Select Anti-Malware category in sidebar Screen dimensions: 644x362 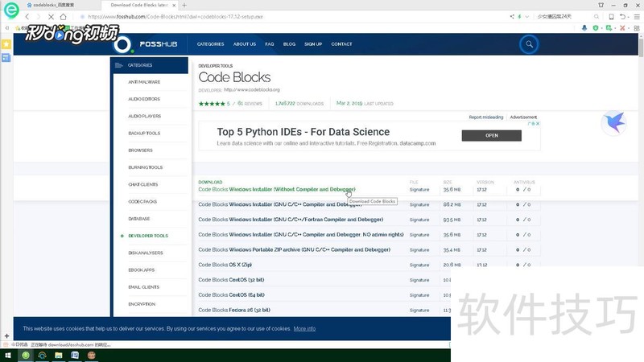point(144,82)
